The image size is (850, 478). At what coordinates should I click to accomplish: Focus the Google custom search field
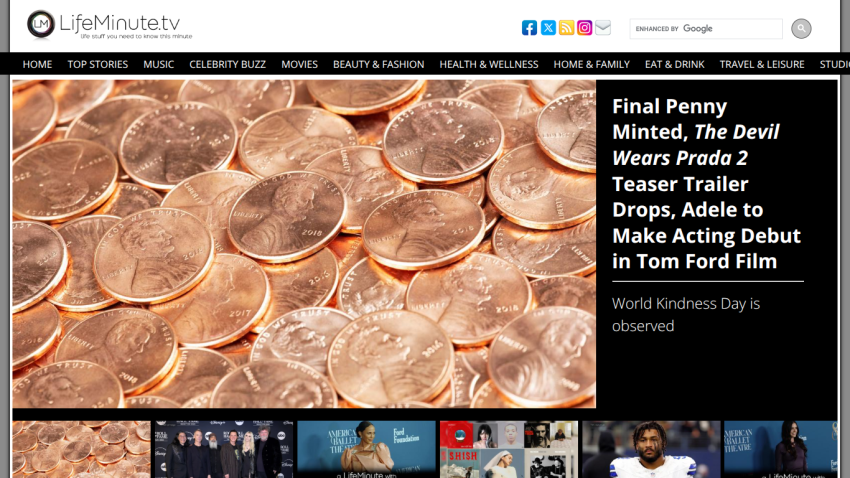(x=706, y=28)
